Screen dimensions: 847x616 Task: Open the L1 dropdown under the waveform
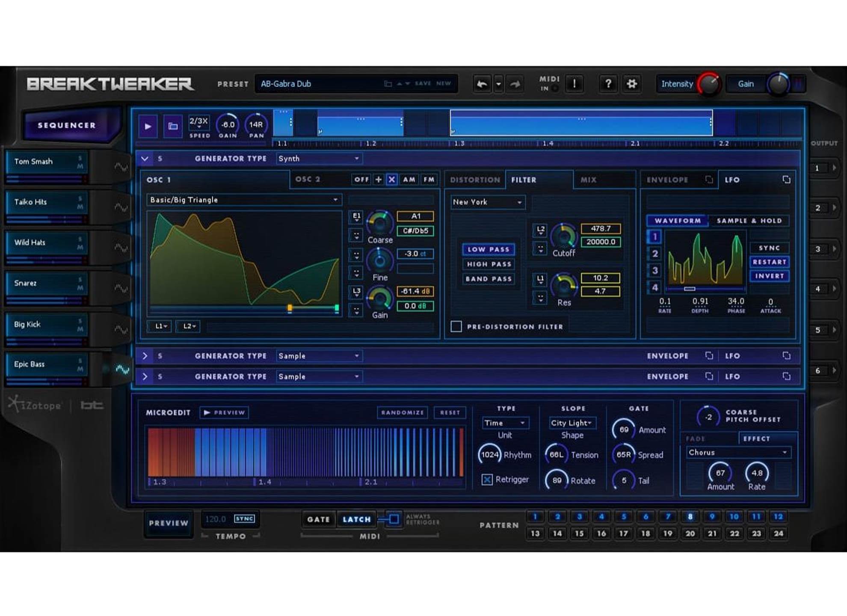tap(160, 326)
